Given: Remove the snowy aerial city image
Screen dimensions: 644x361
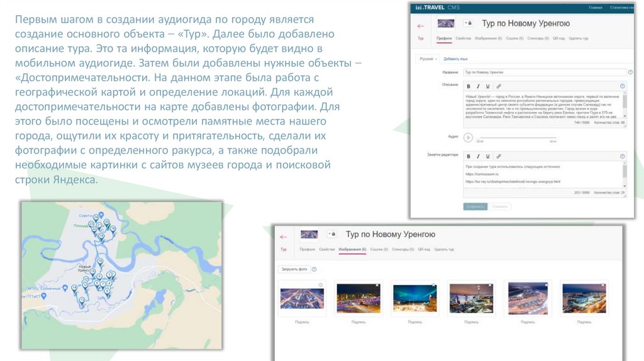Looking at the screenshot, I should point(547,285).
